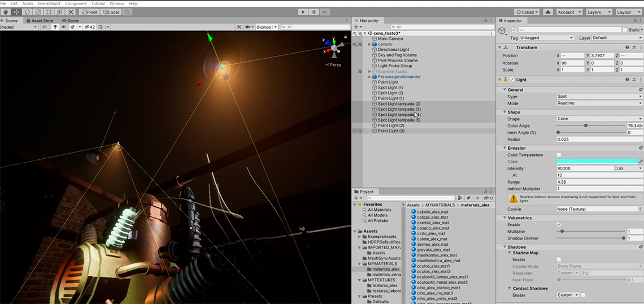Enable the Color Temperature checkbox

point(559,155)
